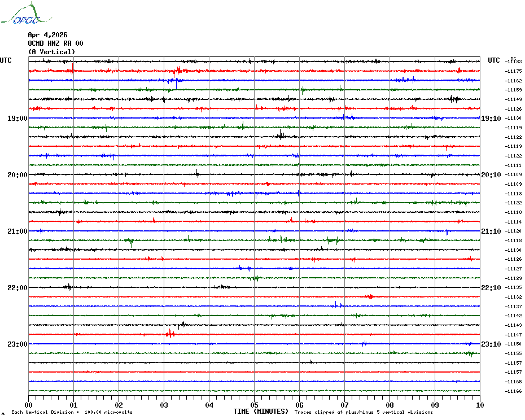Click the DC offset value -11150
The image size is (525, 420).
tap(514, 344)
